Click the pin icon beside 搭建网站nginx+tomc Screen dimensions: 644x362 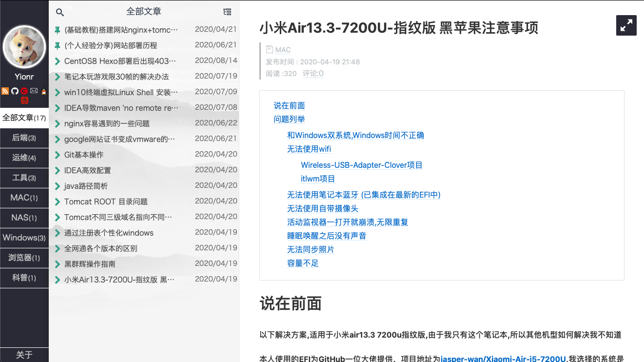click(x=58, y=30)
